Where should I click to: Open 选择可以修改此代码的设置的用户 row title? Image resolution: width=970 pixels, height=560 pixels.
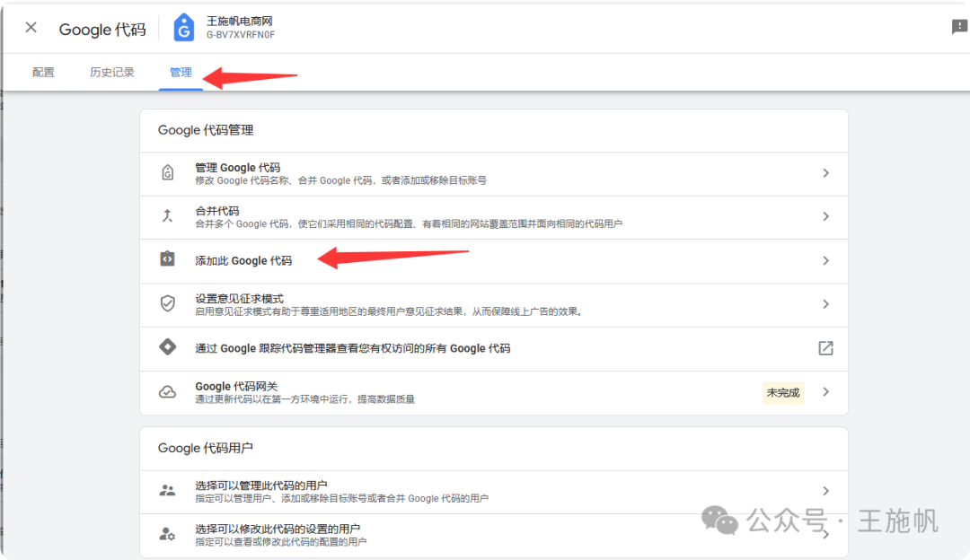click(278, 529)
